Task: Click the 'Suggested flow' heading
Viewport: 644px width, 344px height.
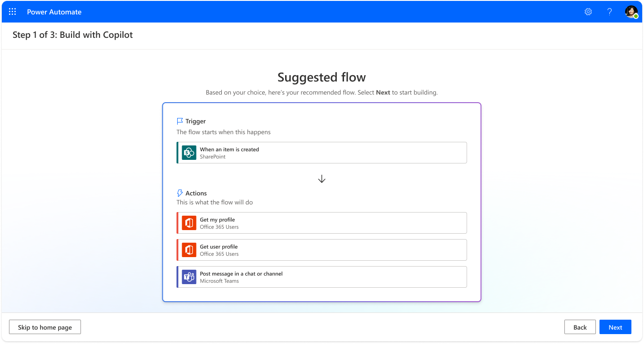Action: click(322, 77)
